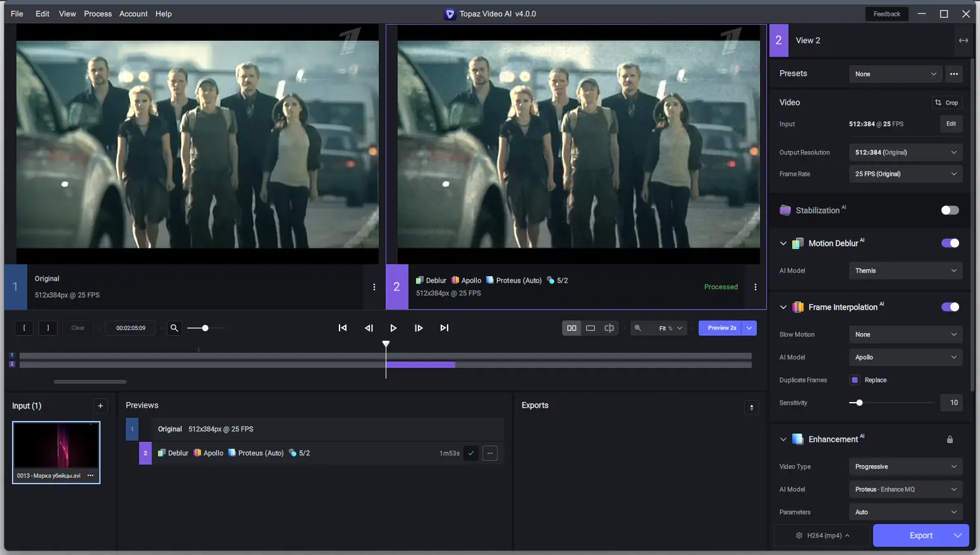Select side-by-side view layout icon
Viewport: 980px width, 555px height.
point(572,328)
